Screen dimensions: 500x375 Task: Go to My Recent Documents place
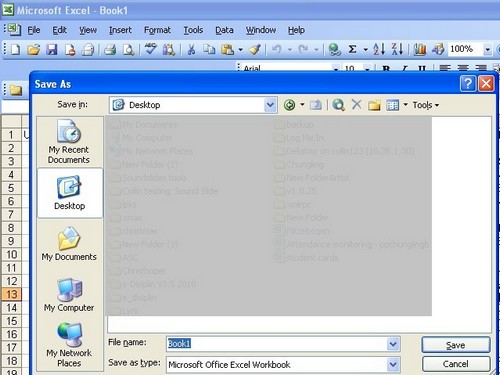click(69, 141)
